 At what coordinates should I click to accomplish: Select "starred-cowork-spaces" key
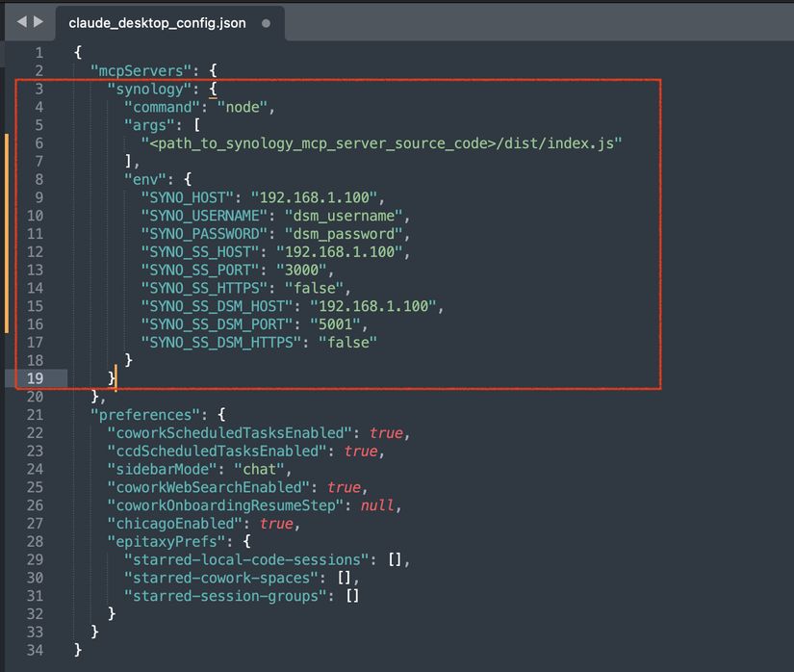[221, 578]
